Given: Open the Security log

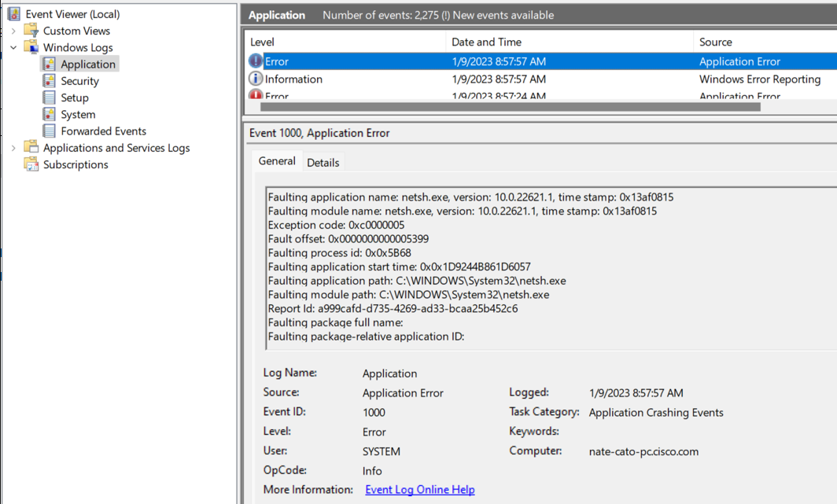Looking at the screenshot, I should pyautogui.click(x=78, y=80).
